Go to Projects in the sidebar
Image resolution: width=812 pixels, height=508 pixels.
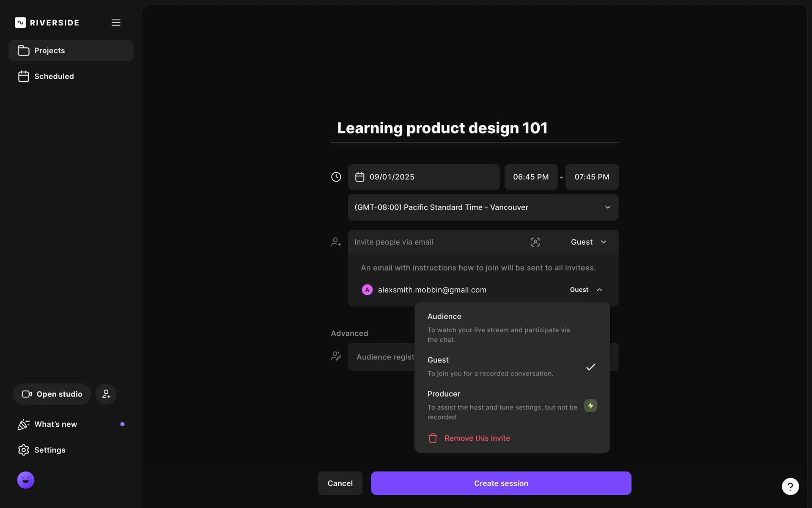coord(71,51)
